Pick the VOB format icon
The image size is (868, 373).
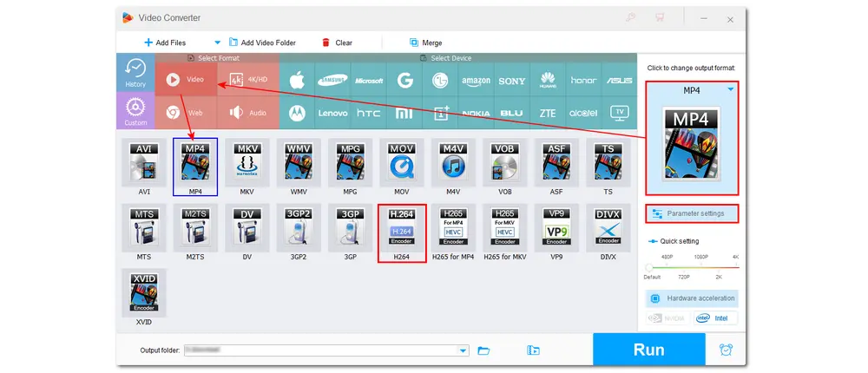pyautogui.click(x=505, y=162)
